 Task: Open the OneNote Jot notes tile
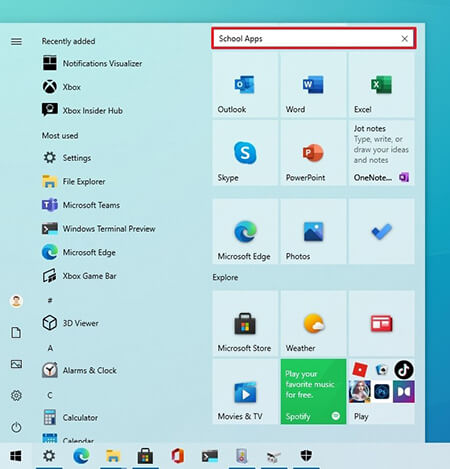point(382,153)
